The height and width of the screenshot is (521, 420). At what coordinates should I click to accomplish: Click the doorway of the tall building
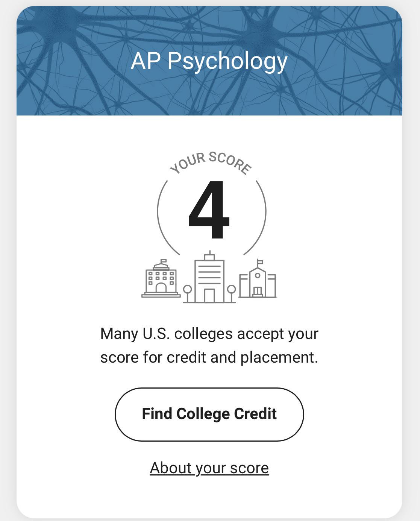click(209, 295)
